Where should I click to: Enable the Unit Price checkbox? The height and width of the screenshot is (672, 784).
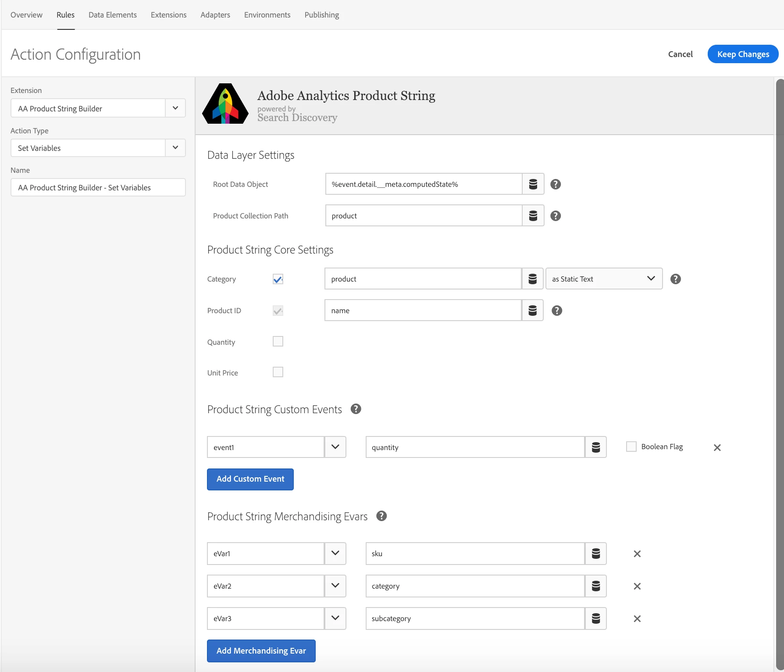[278, 372]
